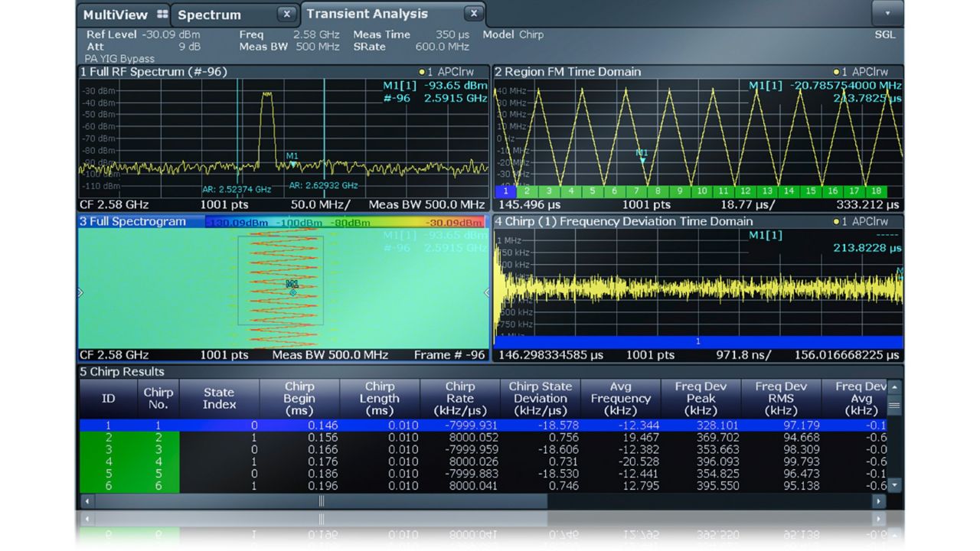980x551 pixels.
Task: Click the table's vertical scroll down arrow
Action: tap(894, 485)
